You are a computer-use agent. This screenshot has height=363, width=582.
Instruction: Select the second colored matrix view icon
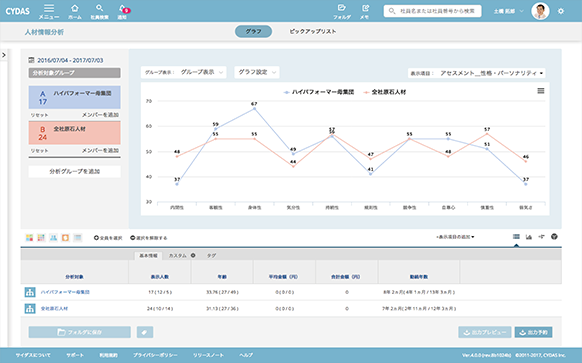[x=41, y=238]
